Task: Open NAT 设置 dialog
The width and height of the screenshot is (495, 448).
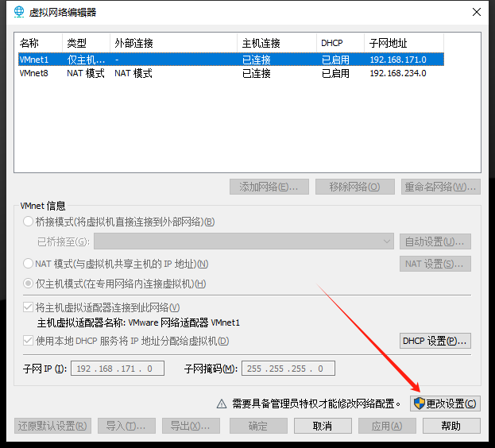Action: click(x=435, y=264)
